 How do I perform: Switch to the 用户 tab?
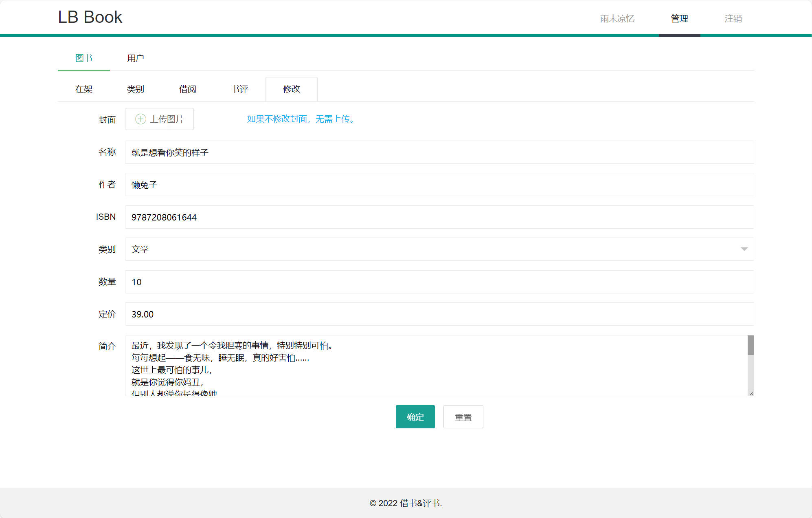click(x=135, y=58)
